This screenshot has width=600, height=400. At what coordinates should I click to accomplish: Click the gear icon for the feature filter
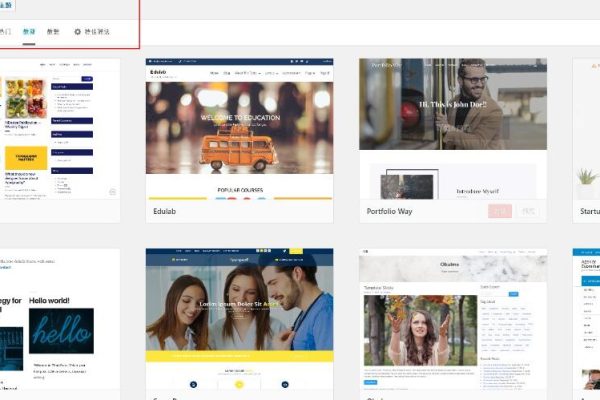coord(79,32)
